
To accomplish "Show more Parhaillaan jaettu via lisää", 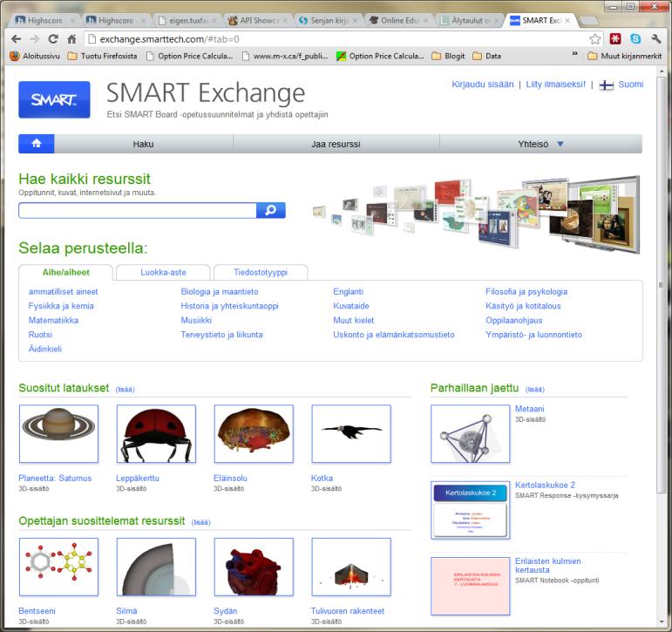I will coord(535,390).
